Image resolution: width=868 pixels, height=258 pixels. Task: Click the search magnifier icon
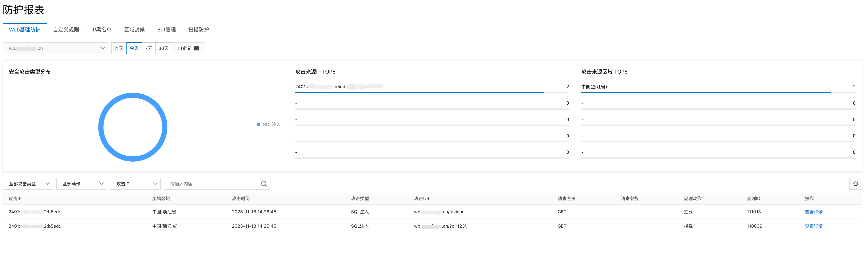(264, 184)
